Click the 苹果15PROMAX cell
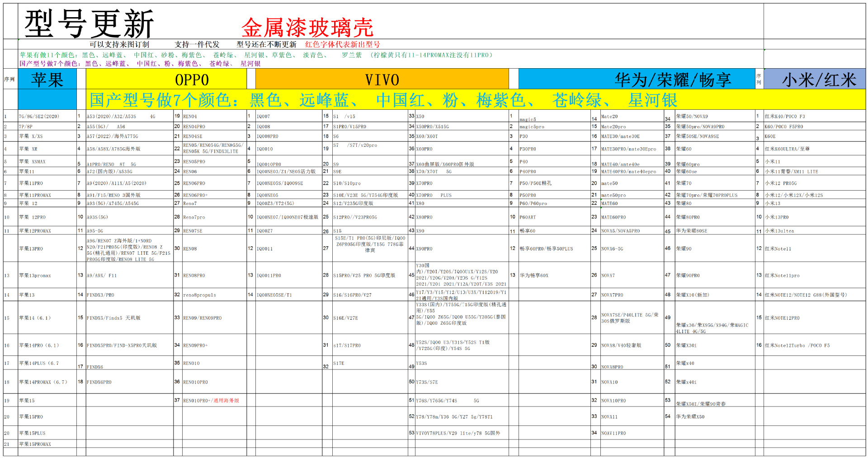Screen dimensions: 868x458 pyautogui.click(x=47, y=444)
